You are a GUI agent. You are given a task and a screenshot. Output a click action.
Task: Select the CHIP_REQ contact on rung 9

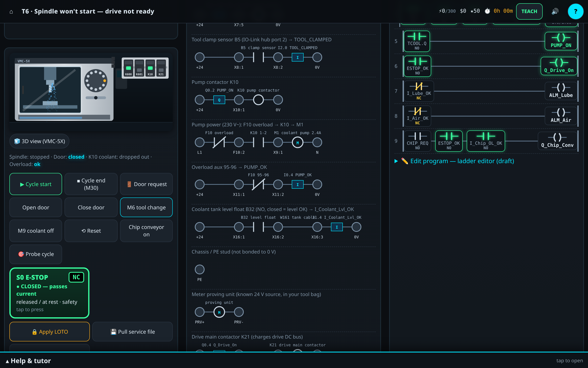(417, 141)
